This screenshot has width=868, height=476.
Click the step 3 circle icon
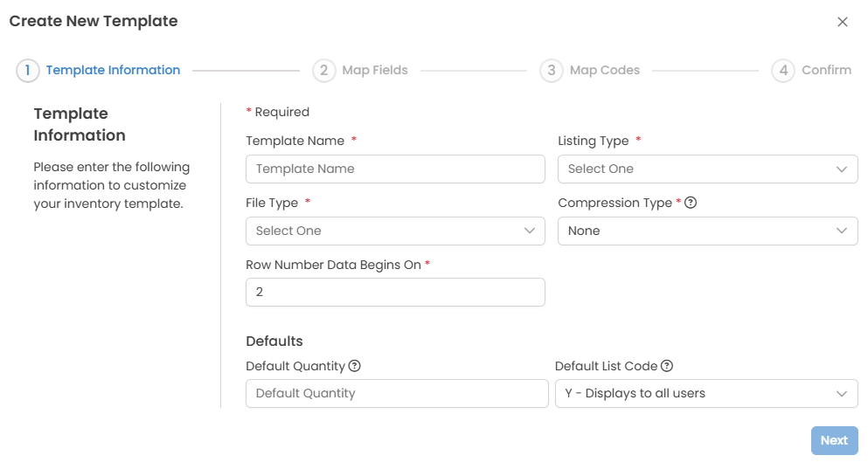(x=552, y=71)
